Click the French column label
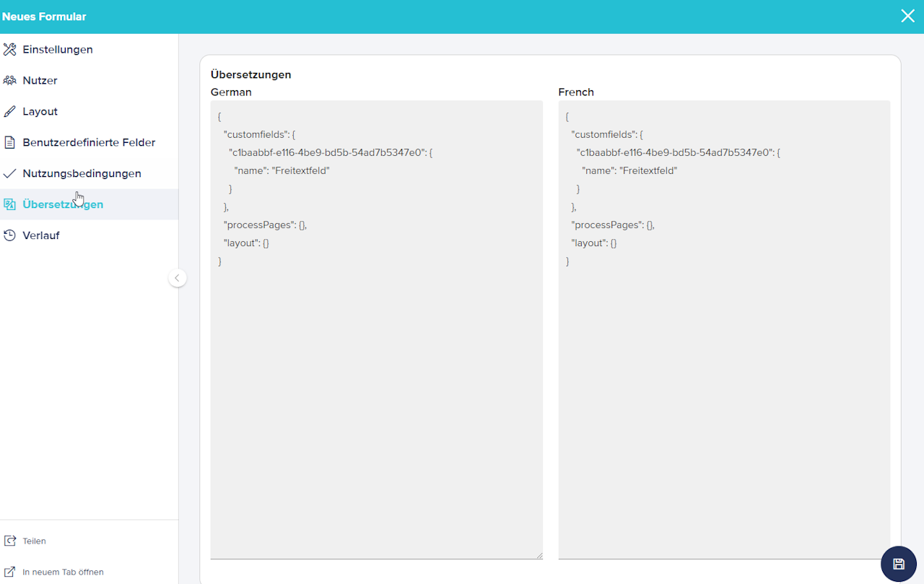Viewport: 924px width, 584px height. pyautogui.click(x=576, y=92)
